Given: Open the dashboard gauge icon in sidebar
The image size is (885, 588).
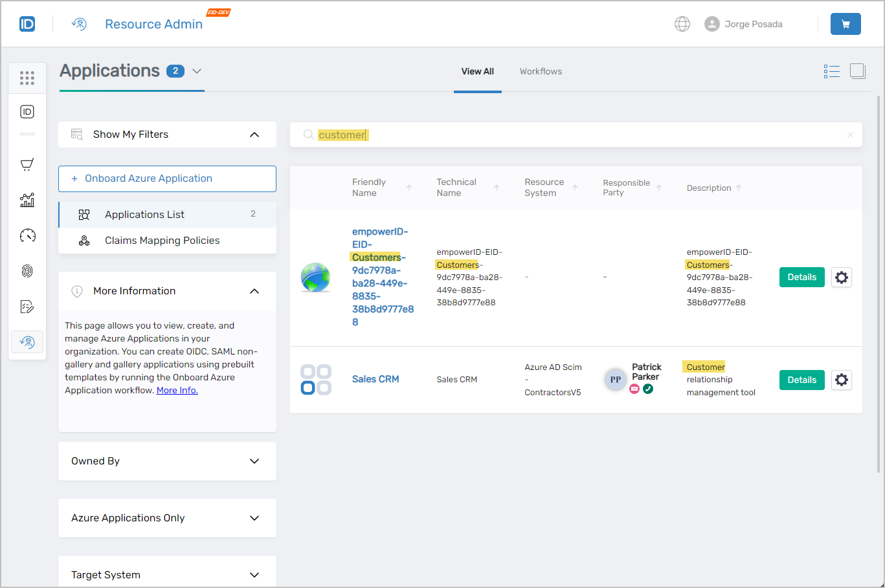Looking at the screenshot, I should [27, 235].
